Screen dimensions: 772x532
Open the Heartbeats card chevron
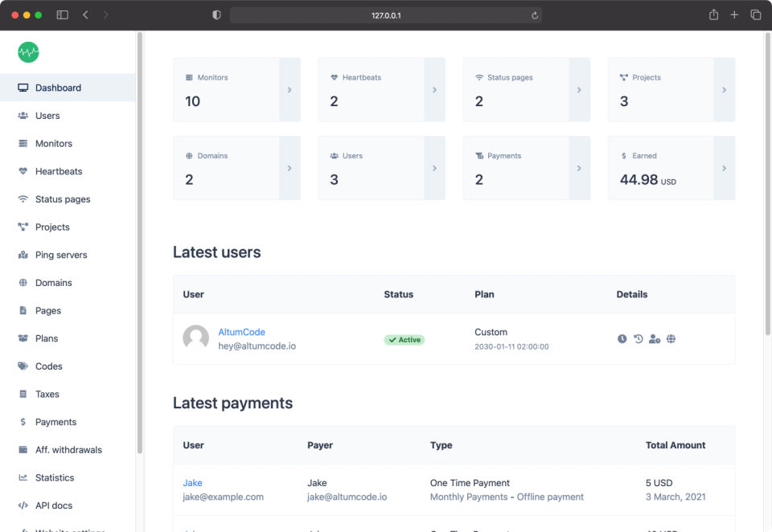click(x=434, y=89)
